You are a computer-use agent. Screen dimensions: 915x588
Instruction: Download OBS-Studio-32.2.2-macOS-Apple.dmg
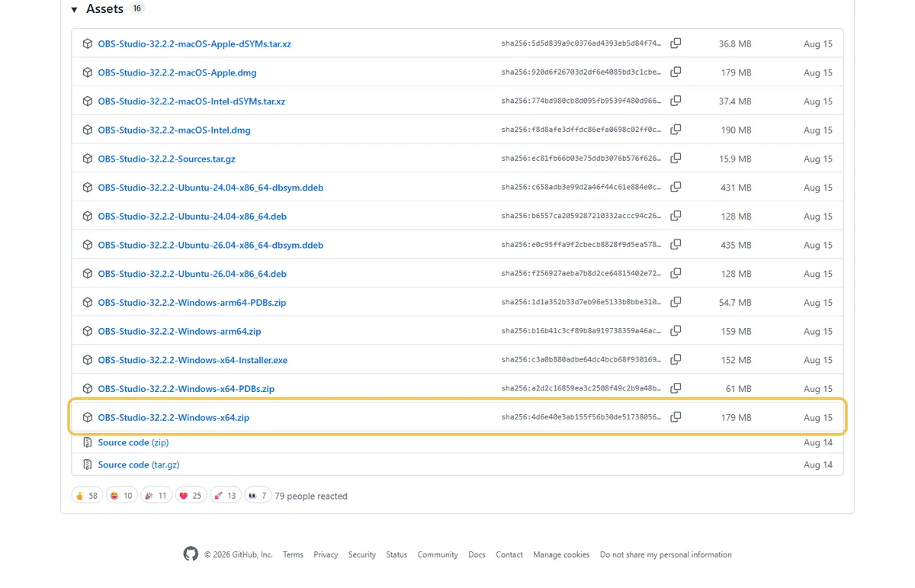(177, 72)
